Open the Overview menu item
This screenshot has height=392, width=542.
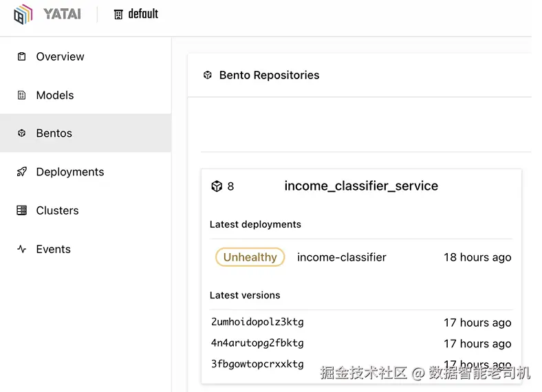[x=60, y=56]
